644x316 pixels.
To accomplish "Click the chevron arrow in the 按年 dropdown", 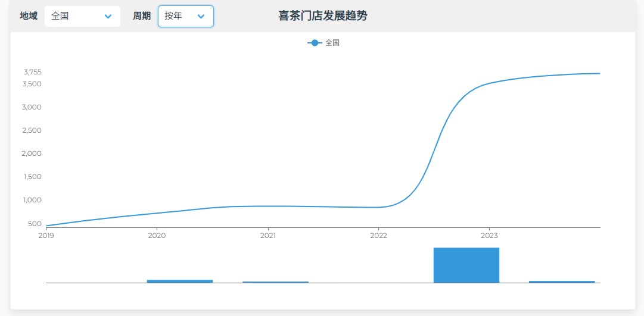I will 201,17.
